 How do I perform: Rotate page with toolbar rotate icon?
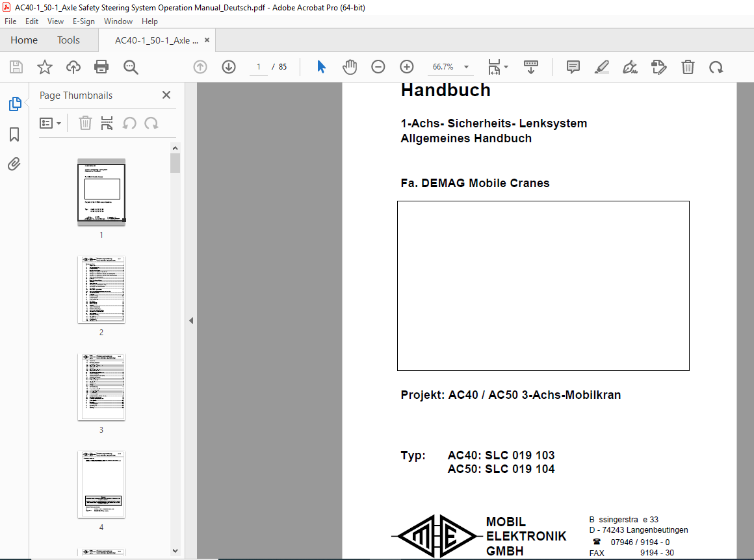pyautogui.click(x=716, y=67)
